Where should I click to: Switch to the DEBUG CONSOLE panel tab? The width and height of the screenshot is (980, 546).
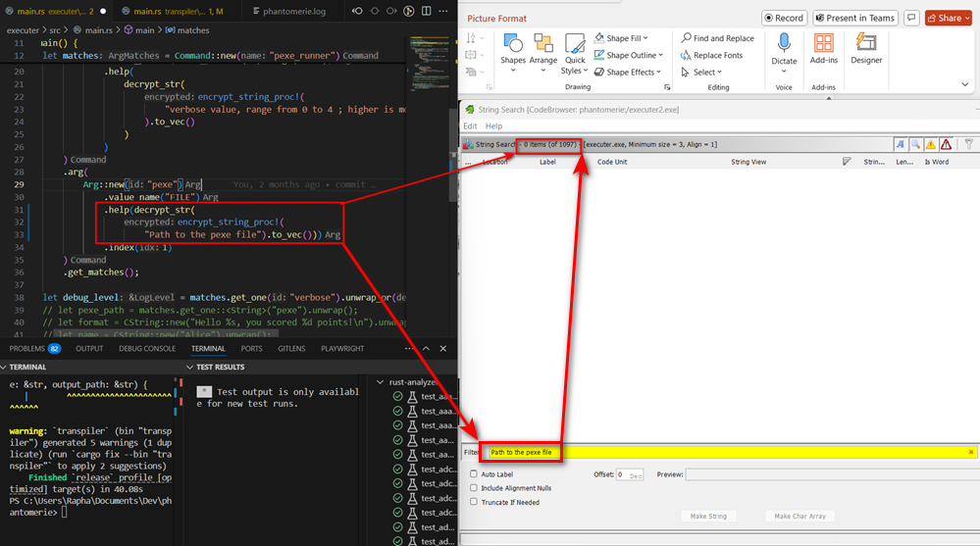[146, 348]
